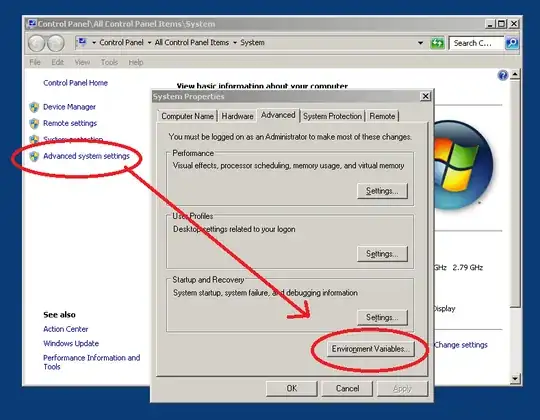Open Action Center link
The height and width of the screenshot is (420, 540).
click(65, 329)
